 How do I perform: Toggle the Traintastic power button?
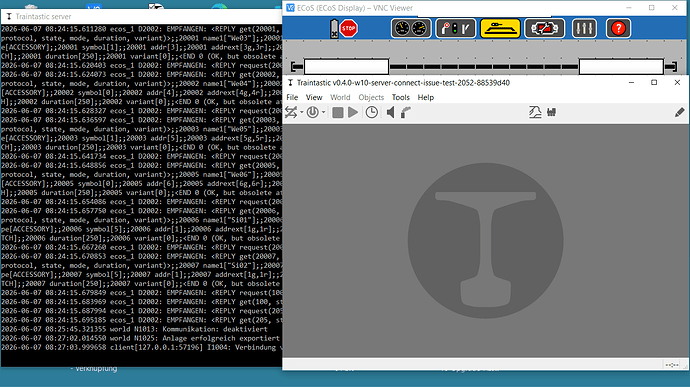tap(312, 113)
